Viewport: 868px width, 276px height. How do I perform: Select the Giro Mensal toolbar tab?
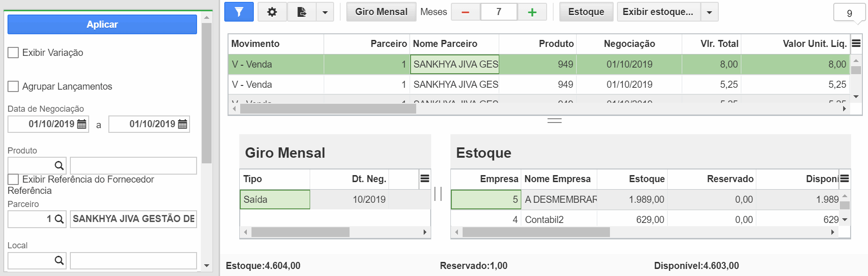[381, 12]
